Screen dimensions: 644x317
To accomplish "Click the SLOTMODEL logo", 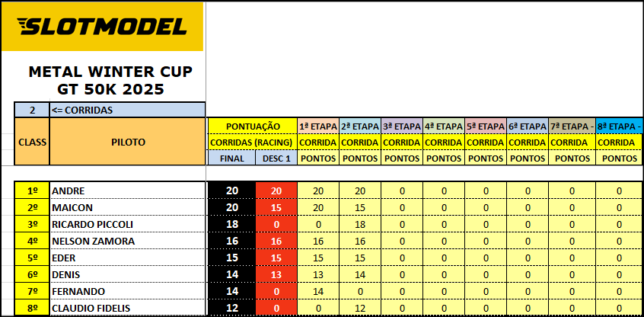I will (x=102, y=27).
